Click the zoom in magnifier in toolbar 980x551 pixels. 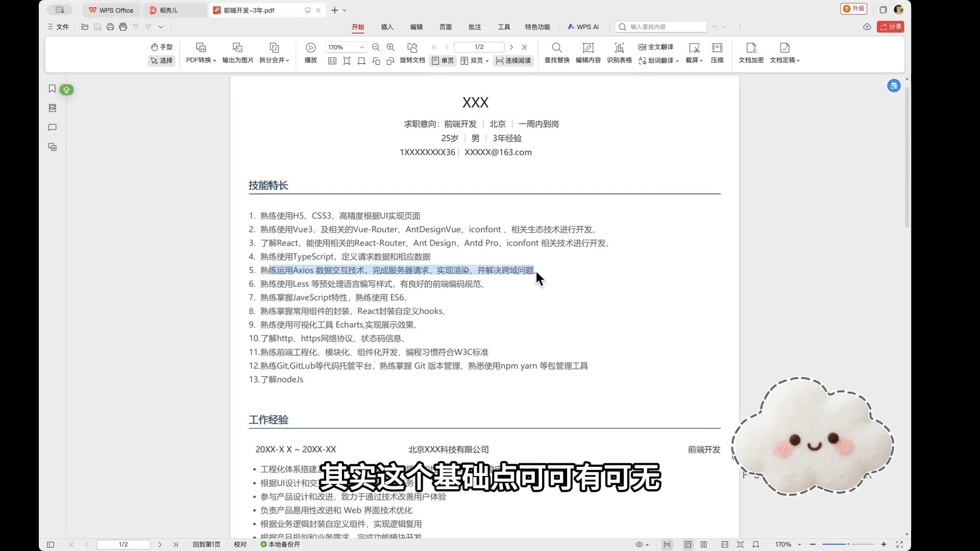[391, 47]
